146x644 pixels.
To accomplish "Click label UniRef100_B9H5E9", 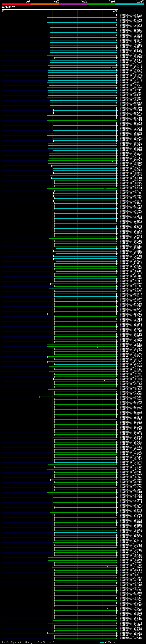I will [x=131, y=30].
